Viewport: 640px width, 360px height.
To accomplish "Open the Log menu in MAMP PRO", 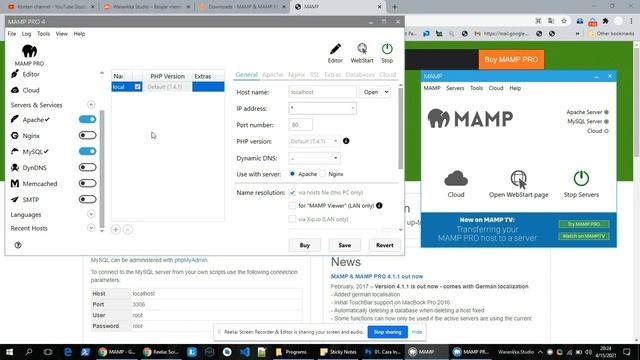I will [27, 33].
